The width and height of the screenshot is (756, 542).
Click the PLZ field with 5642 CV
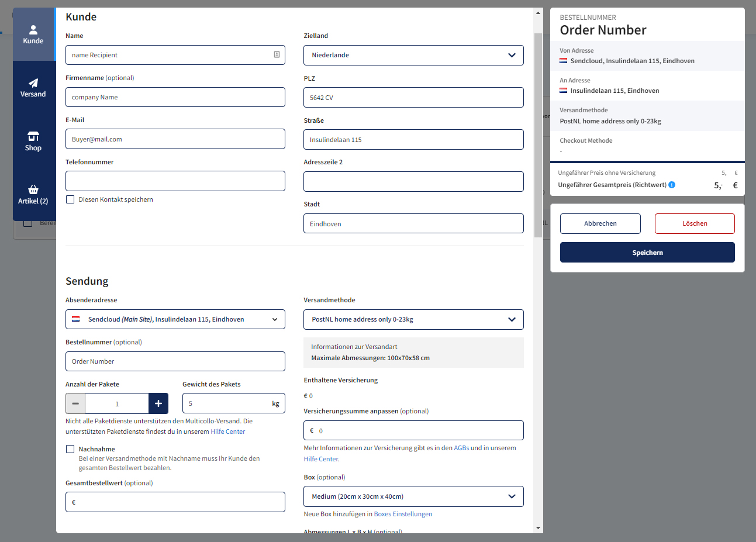[x=413, y=98]
